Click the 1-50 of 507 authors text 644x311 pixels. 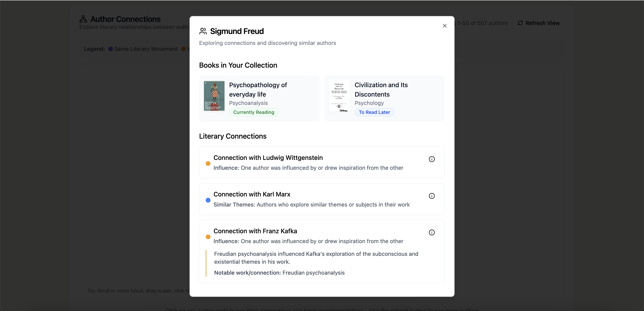(483, 23)
